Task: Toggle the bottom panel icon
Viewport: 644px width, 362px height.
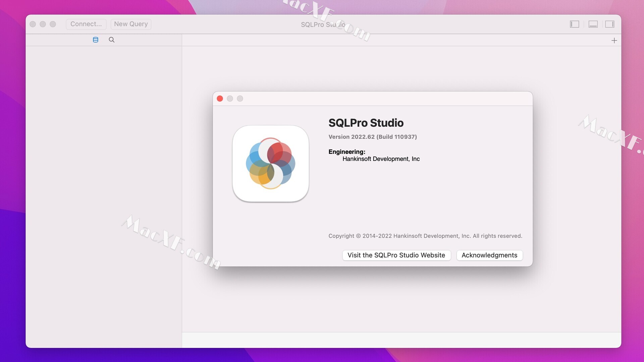Action: click(593, 24)
